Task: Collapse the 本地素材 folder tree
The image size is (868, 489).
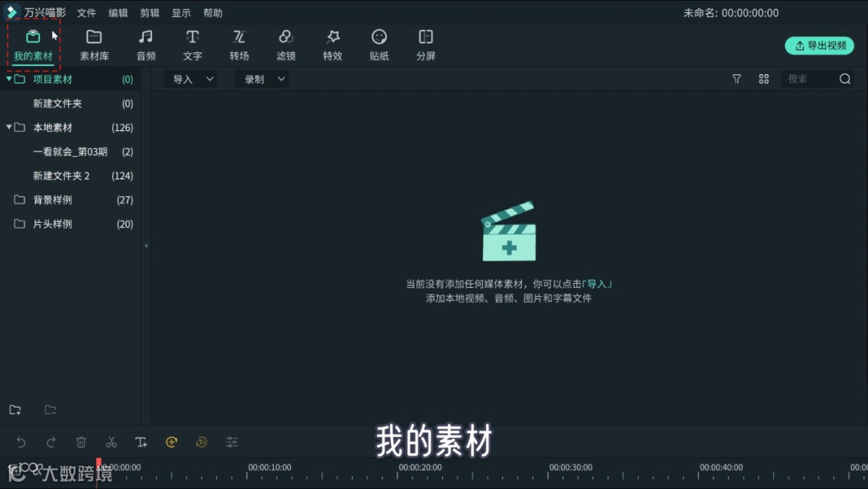Action: [x=9, y=127]
